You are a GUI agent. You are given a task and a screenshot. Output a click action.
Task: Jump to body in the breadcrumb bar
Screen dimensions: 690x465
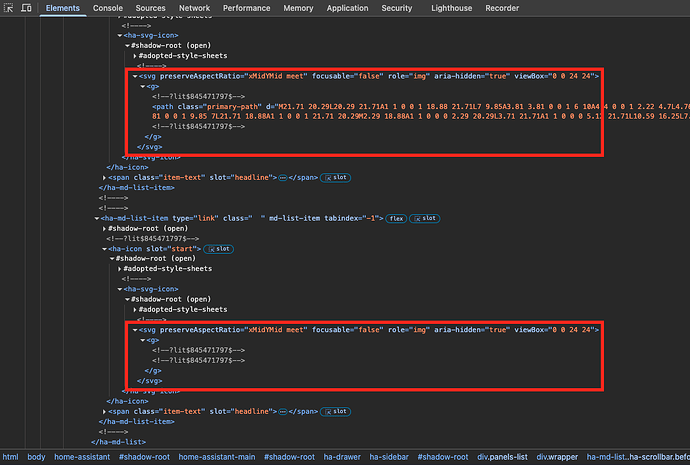(36, 457)
